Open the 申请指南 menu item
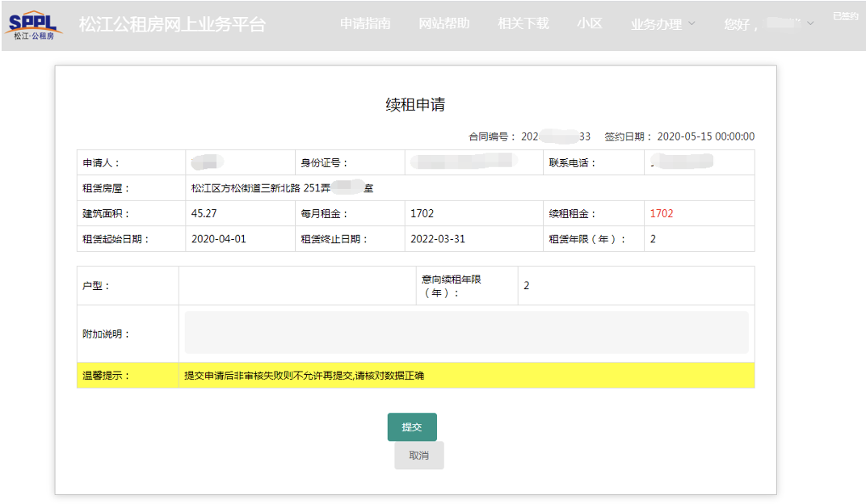The height and width of the screenshot is (504, 866). tap(365, 24)
